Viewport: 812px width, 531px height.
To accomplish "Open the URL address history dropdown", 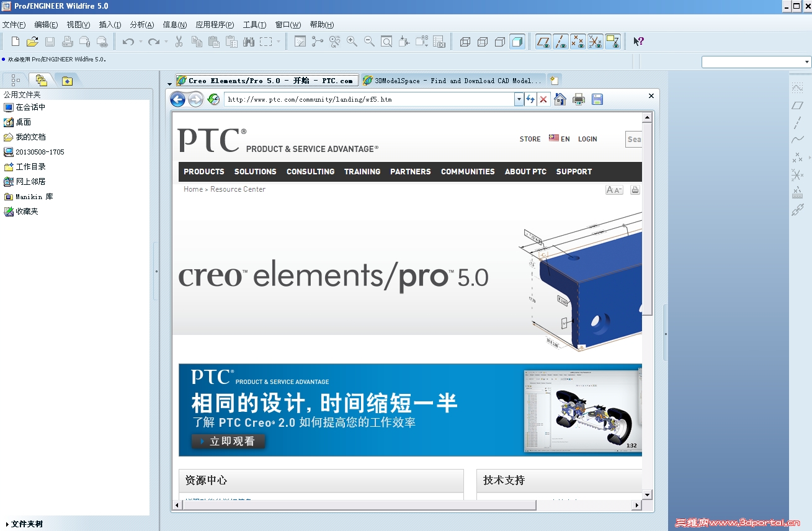I will click(519, 99).
